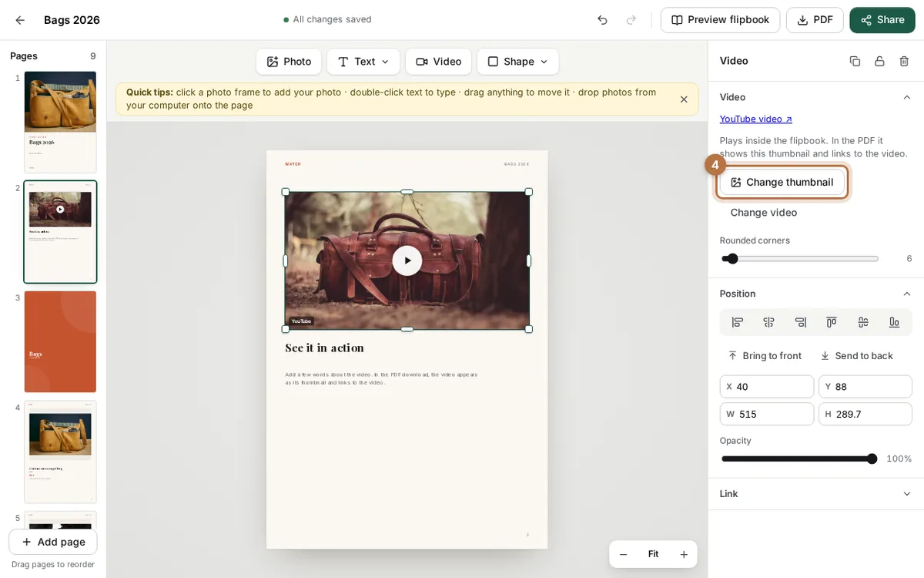Go back using the arrow beside Bags 2026
The height and width of the screenshot is (578, 924).
tap(20, 20)
